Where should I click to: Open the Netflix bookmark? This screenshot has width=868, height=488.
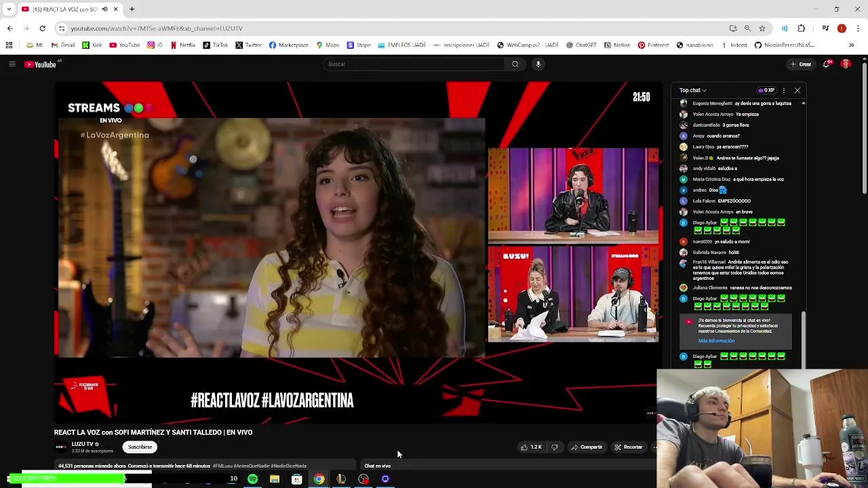[x=182, y=45]
